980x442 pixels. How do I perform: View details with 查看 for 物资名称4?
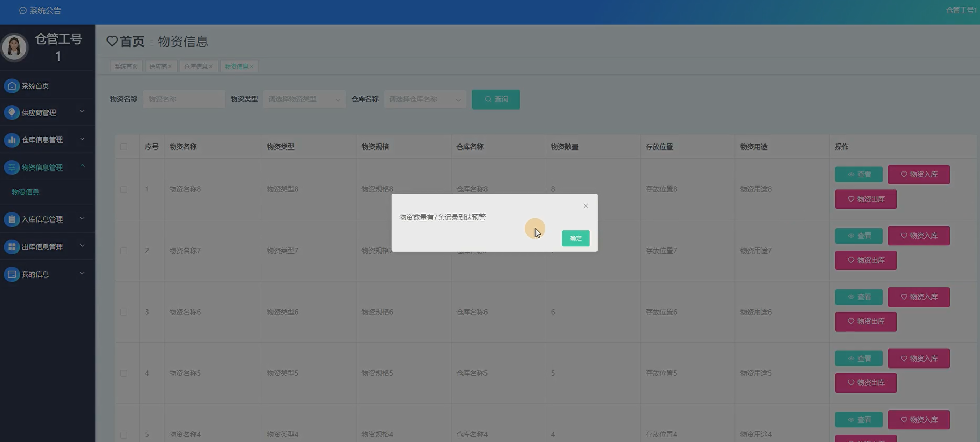point(859,420)
